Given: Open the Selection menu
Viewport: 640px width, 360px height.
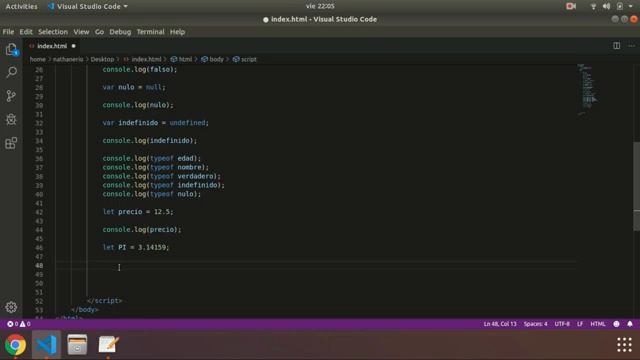Looking at the screenshot, I should click(53, 32).
